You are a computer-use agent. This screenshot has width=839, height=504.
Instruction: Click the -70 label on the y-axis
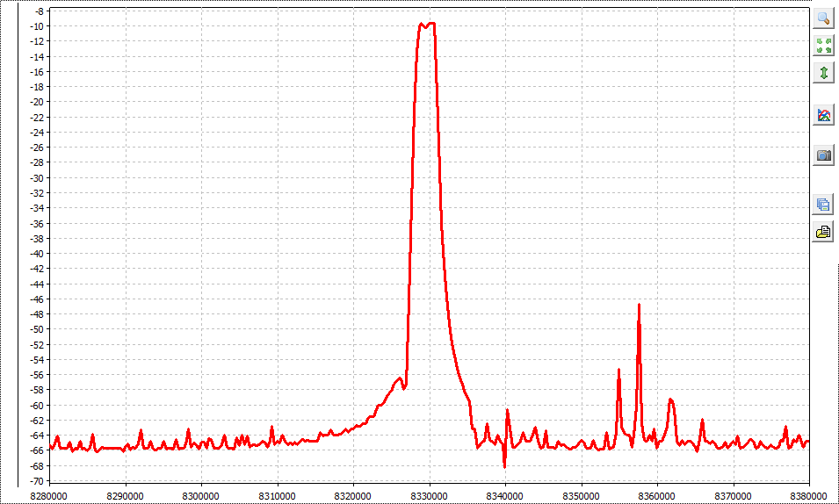click(x=37, y=481)
